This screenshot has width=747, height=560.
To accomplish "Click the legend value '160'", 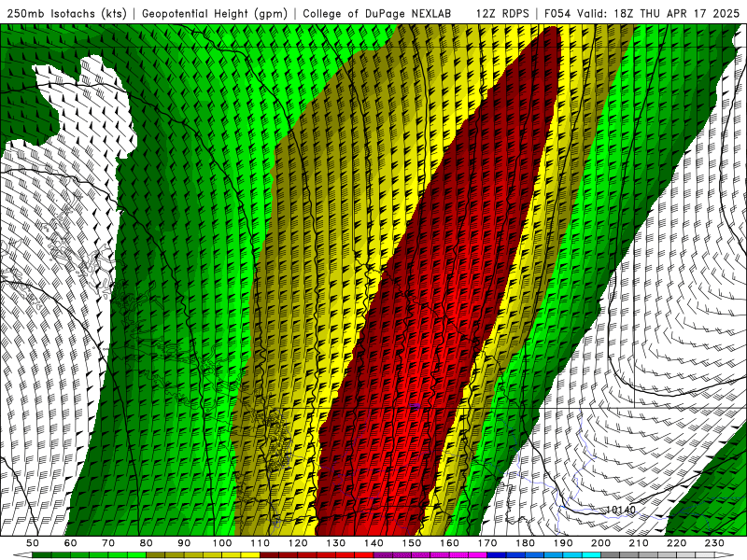I will [x=449, y=543].
